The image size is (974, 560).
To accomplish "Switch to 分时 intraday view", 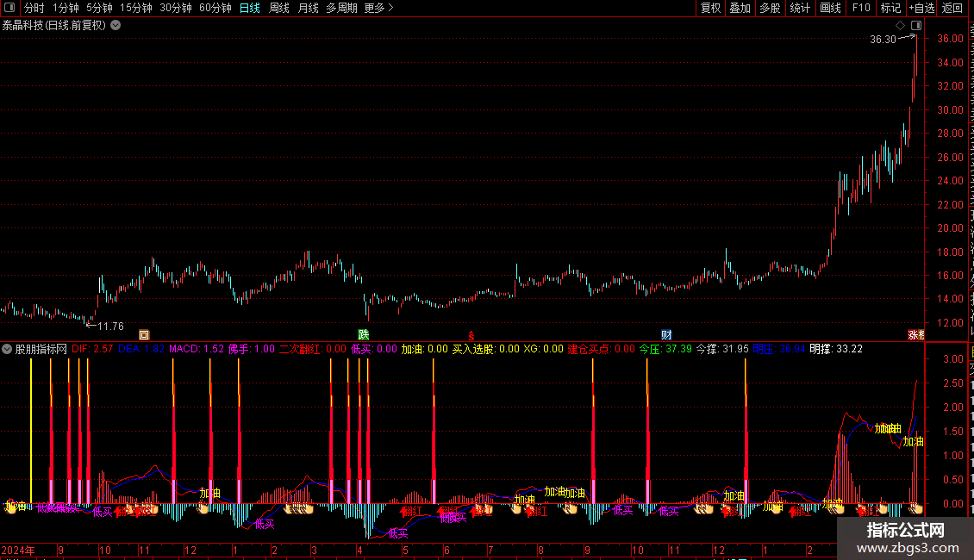I will pos(34,8).
